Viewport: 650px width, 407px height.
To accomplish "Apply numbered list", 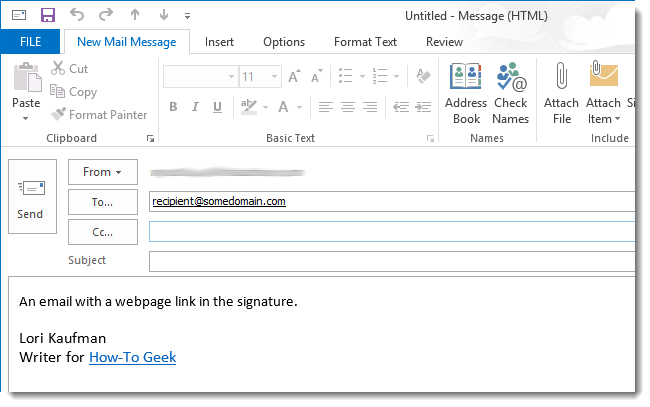I will tap(380, 76).
